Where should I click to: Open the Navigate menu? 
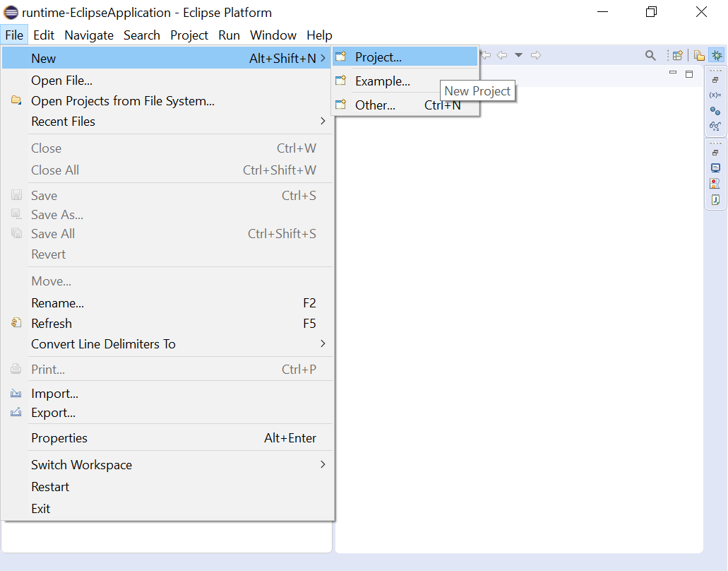coord(89,35)
